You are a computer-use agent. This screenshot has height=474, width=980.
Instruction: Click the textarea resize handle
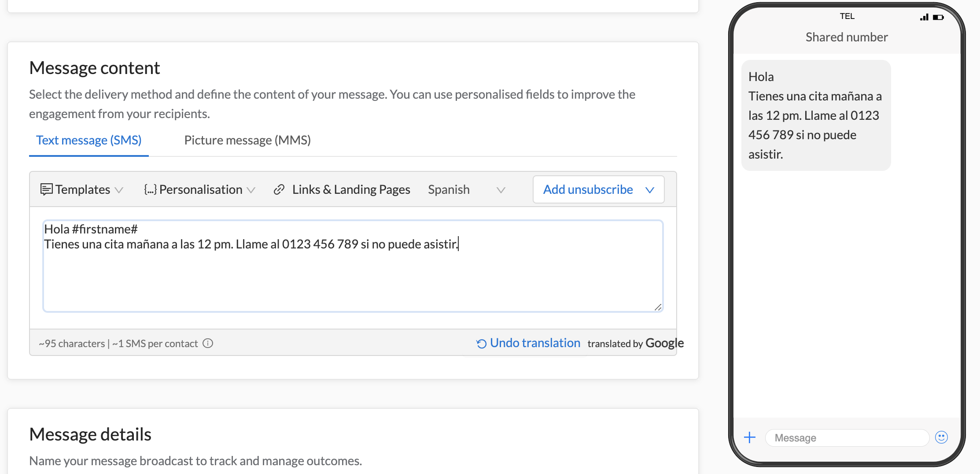658,307
